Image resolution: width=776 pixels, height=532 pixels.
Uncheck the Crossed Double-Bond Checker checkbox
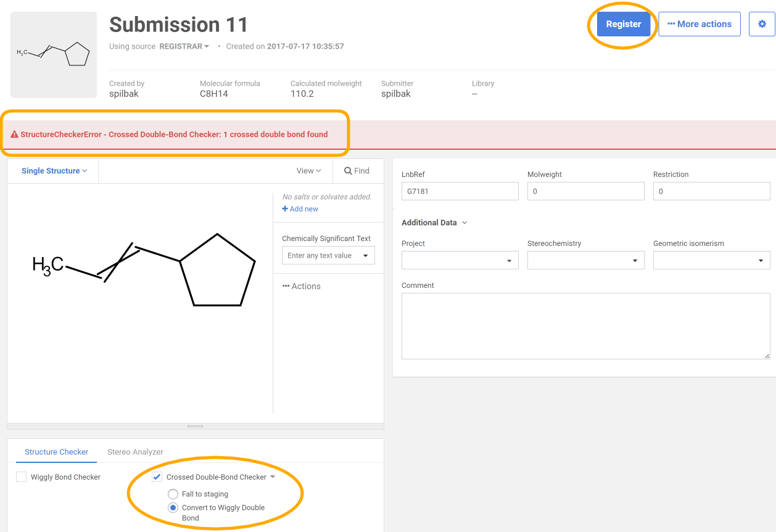coord(157,477)
